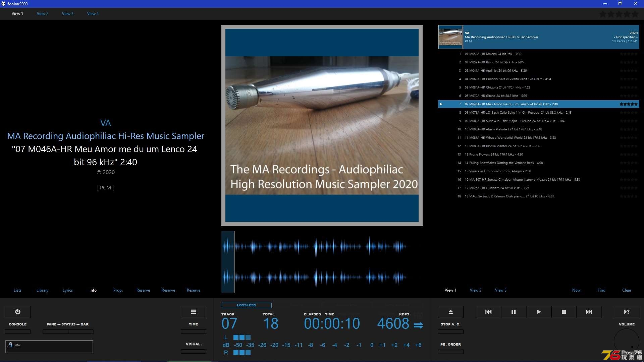Toggle the CONSOLE switch button

(18, 331)
